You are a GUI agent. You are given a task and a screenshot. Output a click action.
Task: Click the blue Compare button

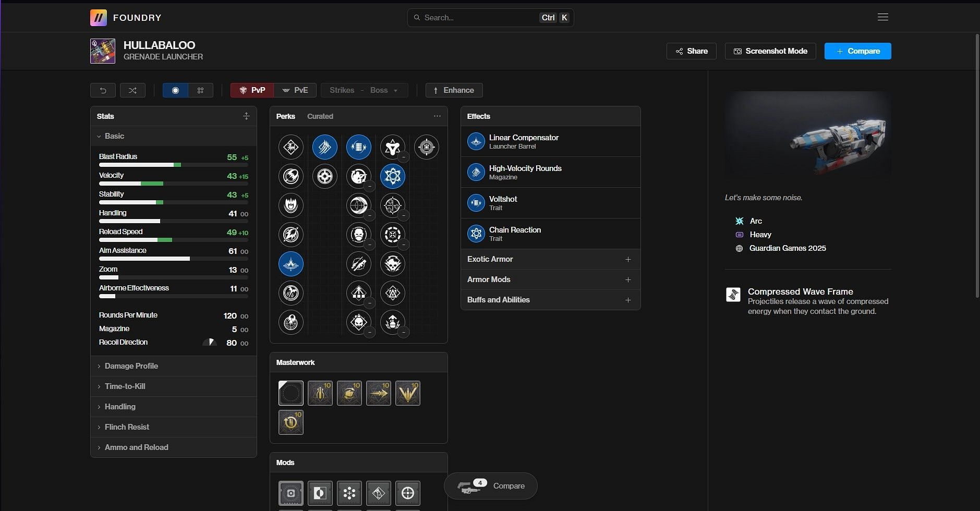[857, 51]
